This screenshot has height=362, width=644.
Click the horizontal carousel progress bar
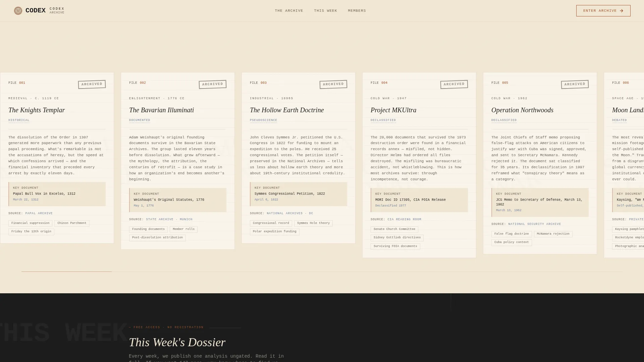[322, 271]
